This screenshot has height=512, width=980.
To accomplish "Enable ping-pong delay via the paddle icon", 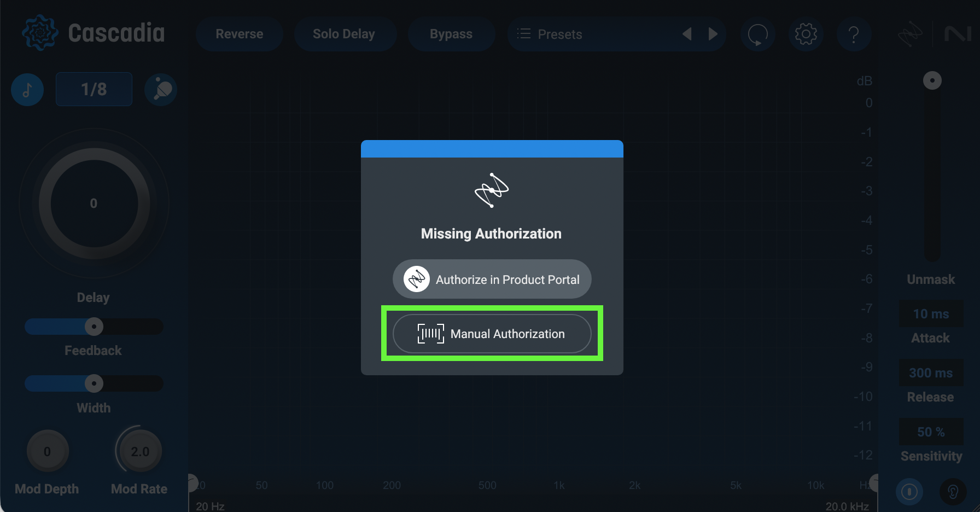I will point(161,90).
